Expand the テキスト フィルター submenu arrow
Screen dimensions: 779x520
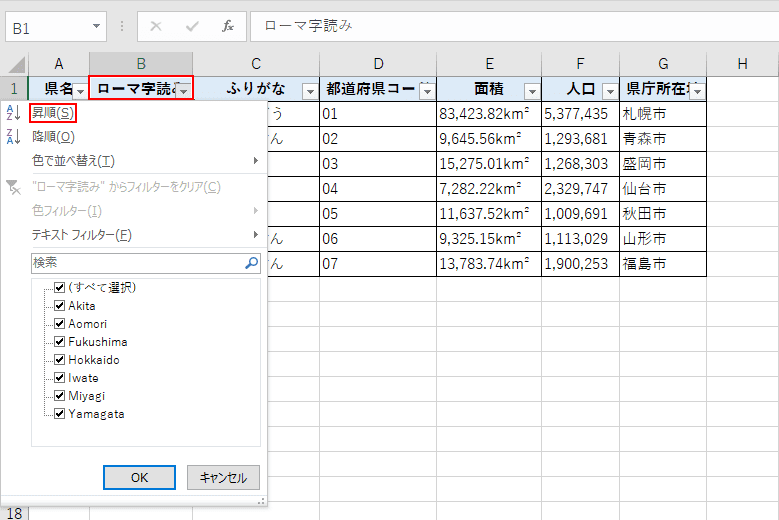[x=256, y=234]
